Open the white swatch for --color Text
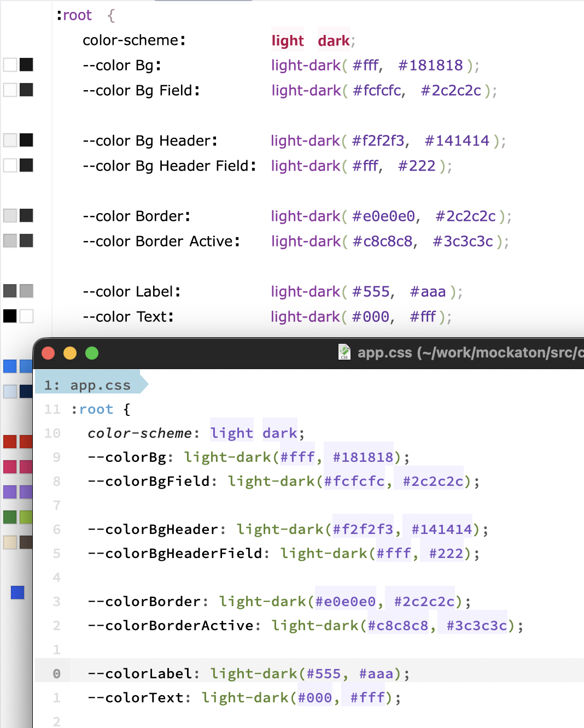 point(26,316)
